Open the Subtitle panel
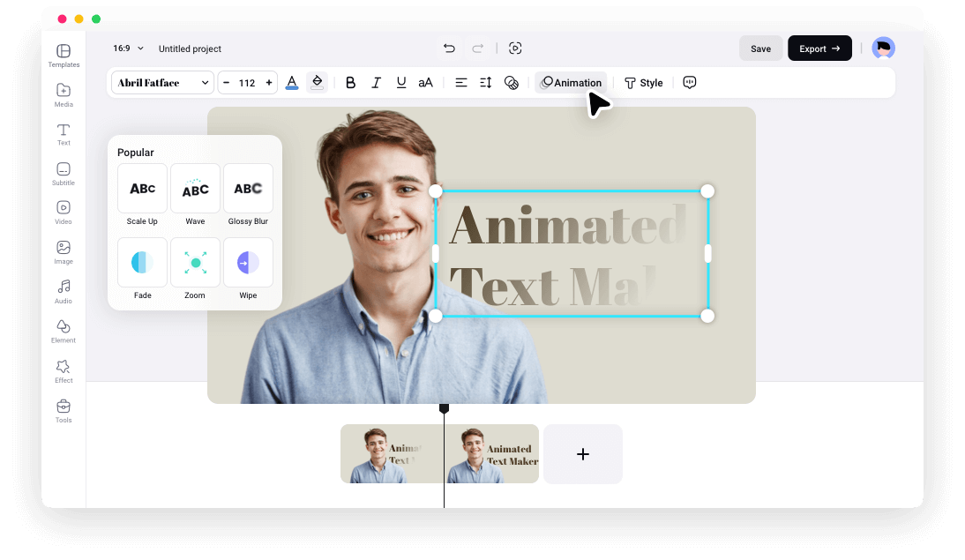The image size is (965, 560). coord(63,175)
